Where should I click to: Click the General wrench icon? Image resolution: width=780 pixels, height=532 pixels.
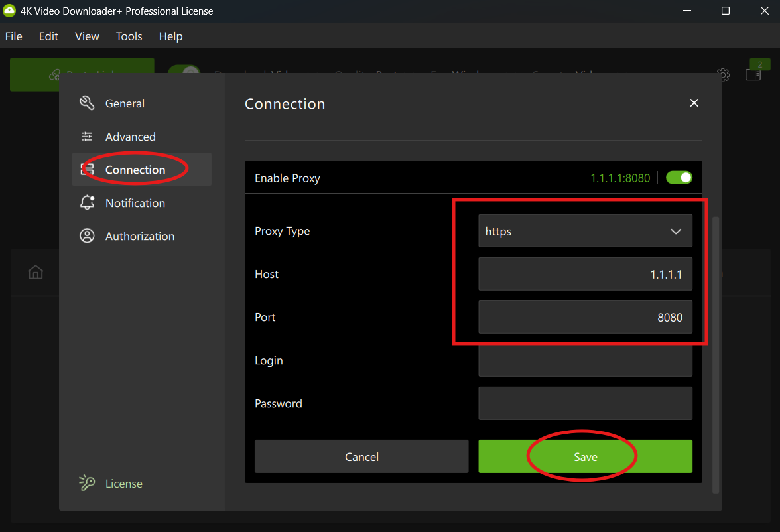point(87,103)
